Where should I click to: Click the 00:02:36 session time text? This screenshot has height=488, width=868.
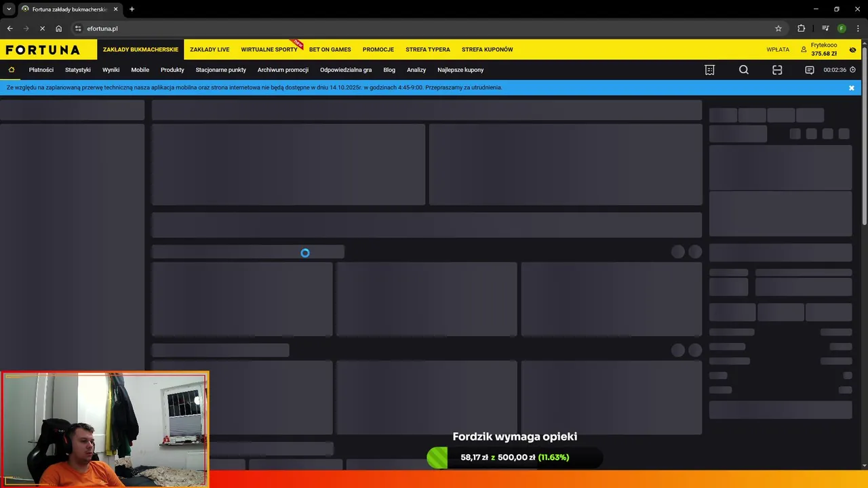tap(835, 70)
